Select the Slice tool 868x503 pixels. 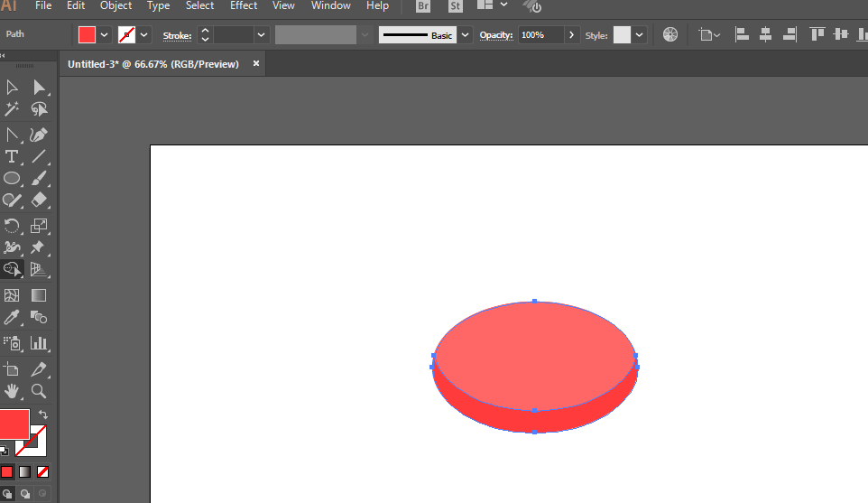(39, 369)
